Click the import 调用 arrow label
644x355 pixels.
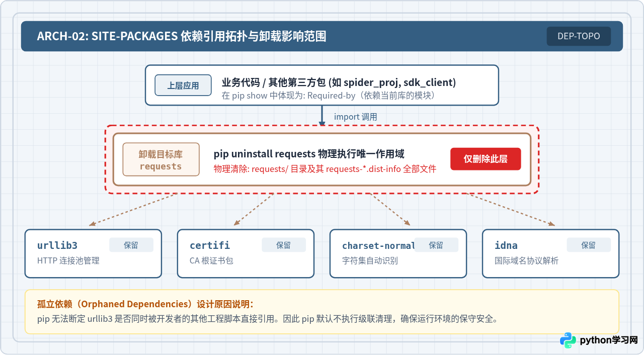[356, 117]
